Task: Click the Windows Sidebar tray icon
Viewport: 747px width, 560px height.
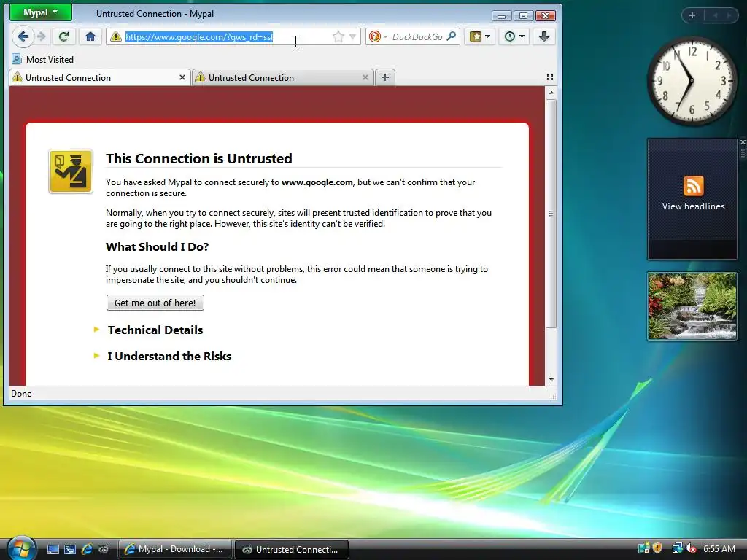Action: coord(643,548)
